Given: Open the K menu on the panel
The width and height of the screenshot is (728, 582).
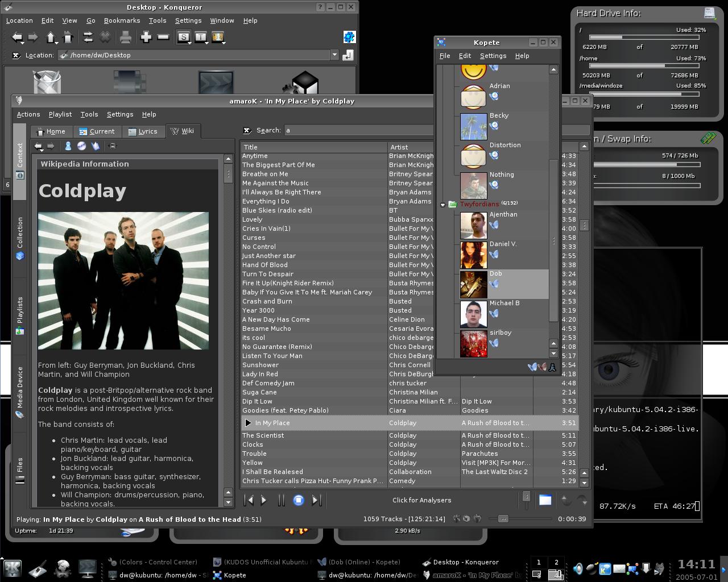Looking at the screenshot, I should click(x=12, y=569).
